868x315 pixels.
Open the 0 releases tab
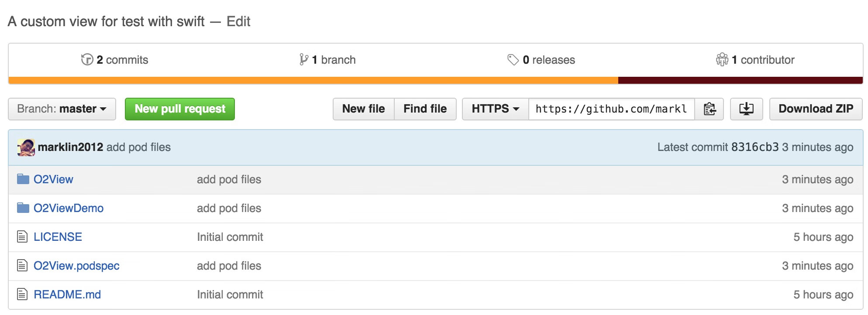tap(541, 60)
